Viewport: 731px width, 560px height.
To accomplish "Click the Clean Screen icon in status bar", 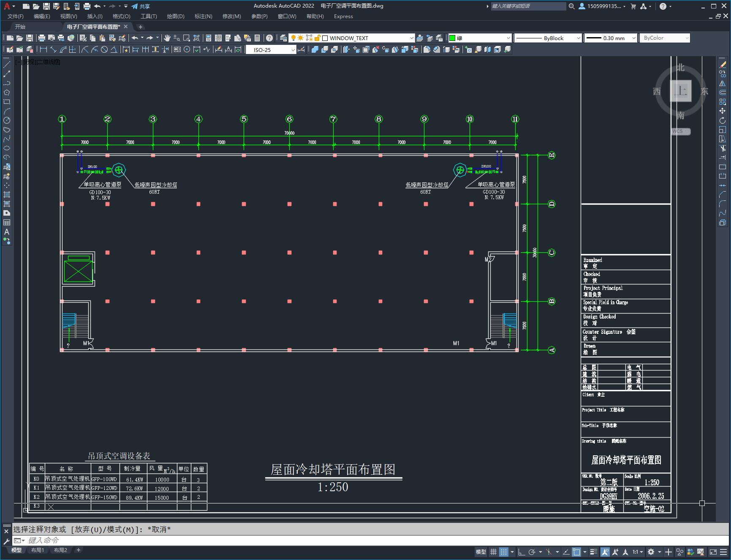I will pyautogui.click(x=713, y=552).
